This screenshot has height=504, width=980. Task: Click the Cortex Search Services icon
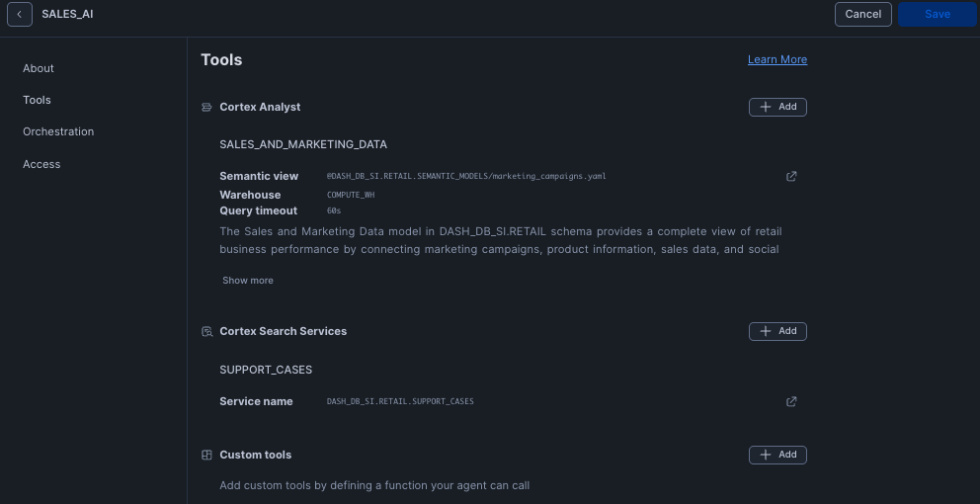pyautogui.click(x=206, y=331)
